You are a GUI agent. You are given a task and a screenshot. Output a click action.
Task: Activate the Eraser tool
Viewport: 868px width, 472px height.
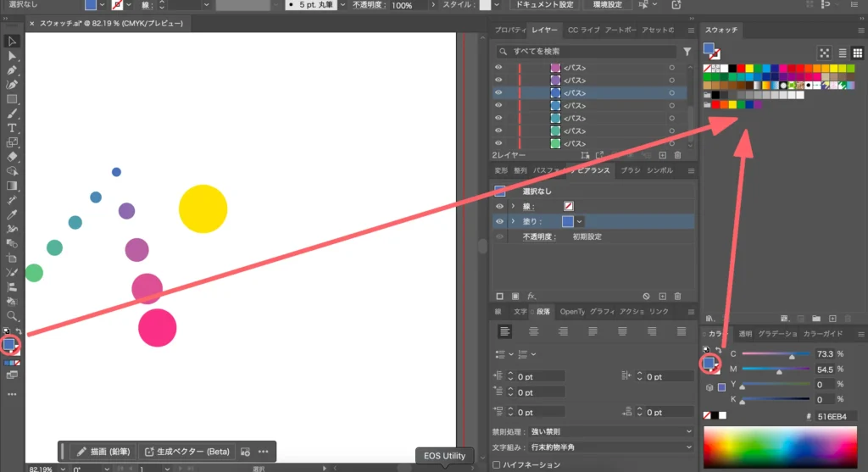(x=13, y=157)
